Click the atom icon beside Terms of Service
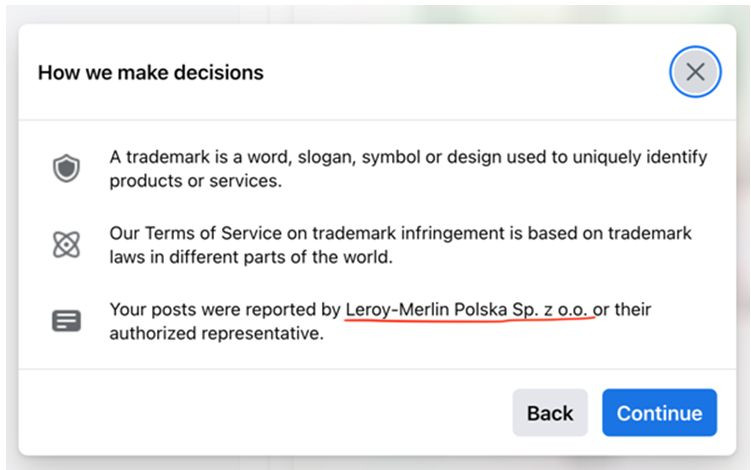Viewport: 751px width, 470px height. click(x=66, y=245)
